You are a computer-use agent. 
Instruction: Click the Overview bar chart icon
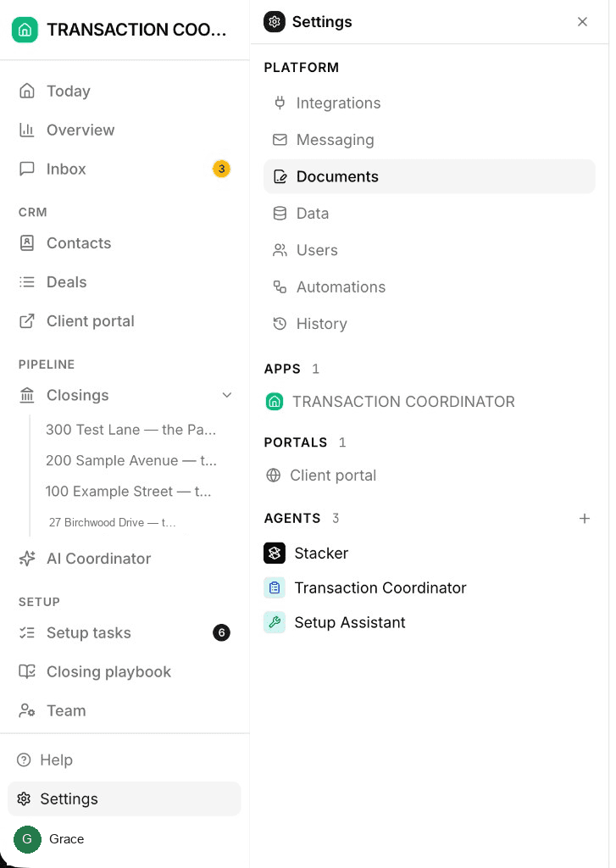point(26,130)
